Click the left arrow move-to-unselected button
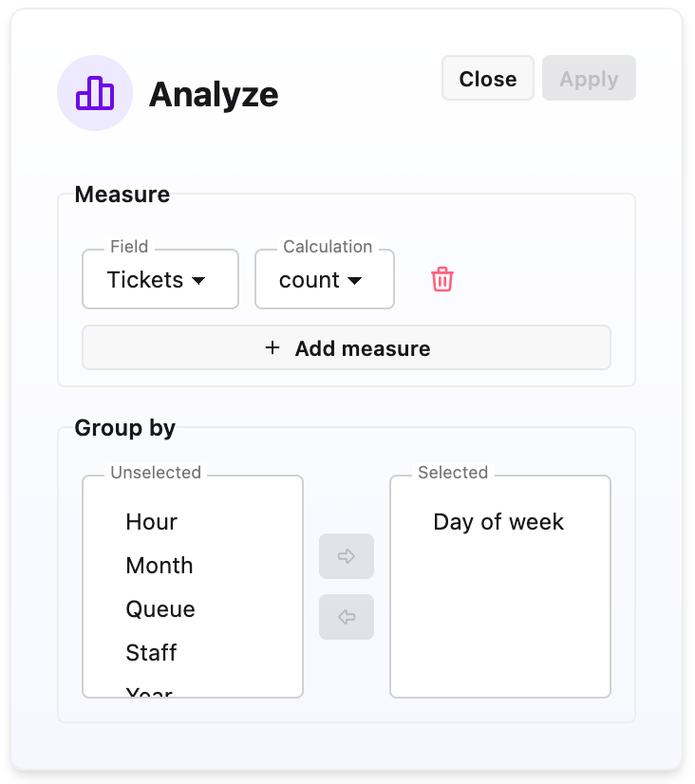Viewport: 695px width, 784px height. 347,617
